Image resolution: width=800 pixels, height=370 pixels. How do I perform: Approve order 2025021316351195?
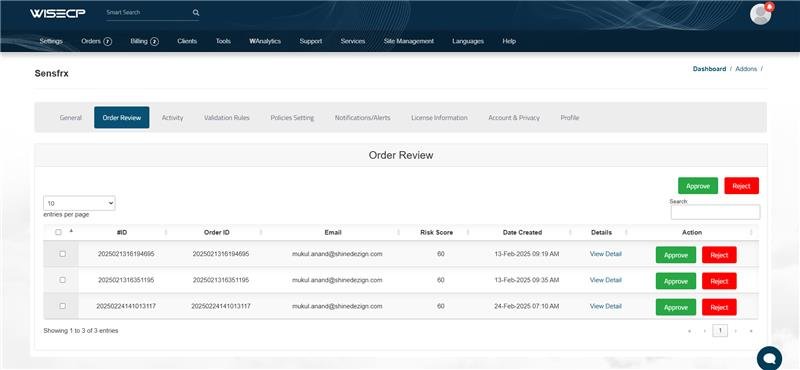[676, 281]
